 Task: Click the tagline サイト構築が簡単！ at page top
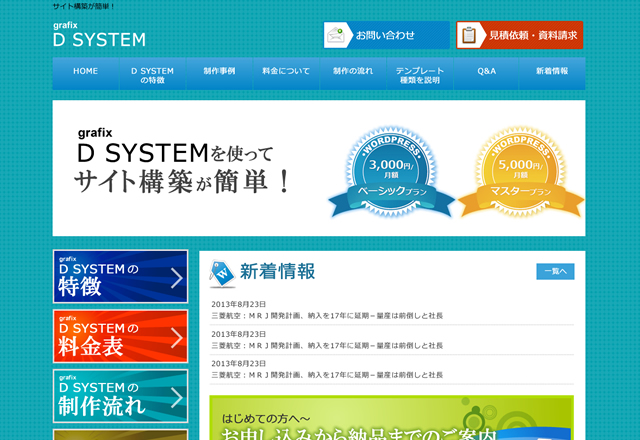point(84,7)
